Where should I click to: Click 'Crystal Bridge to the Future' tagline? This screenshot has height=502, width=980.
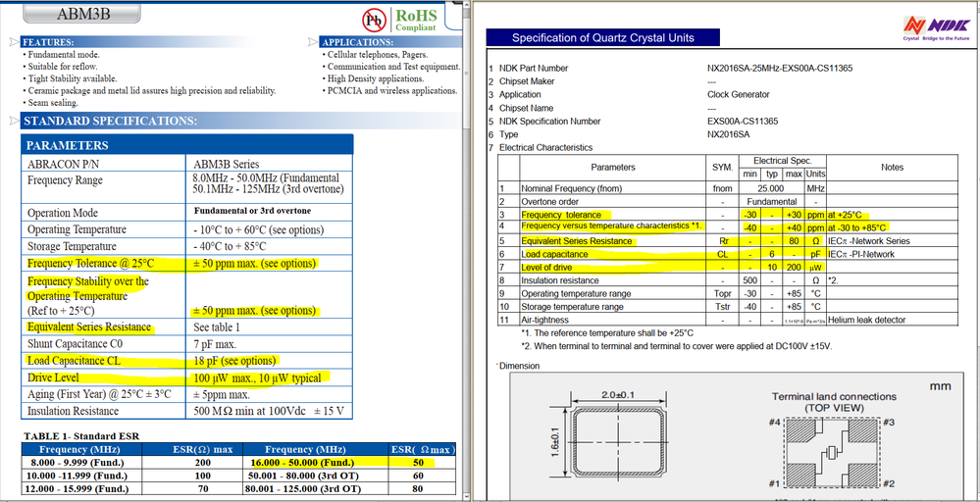tap(937, 38)
